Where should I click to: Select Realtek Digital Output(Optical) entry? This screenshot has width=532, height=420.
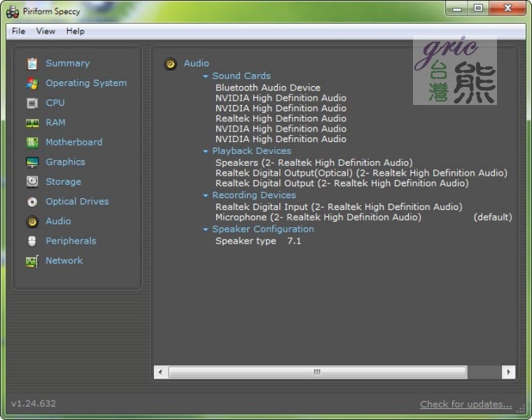coord(361,173)
